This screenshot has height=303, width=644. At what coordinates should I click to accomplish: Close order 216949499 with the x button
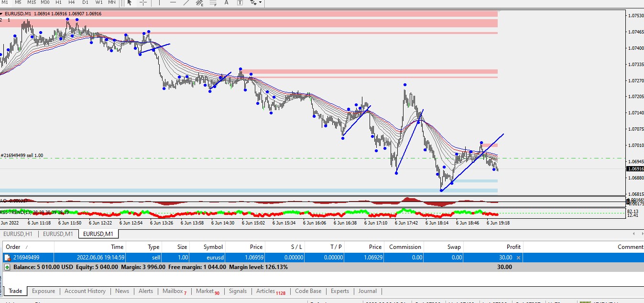[x=519, y=258]
